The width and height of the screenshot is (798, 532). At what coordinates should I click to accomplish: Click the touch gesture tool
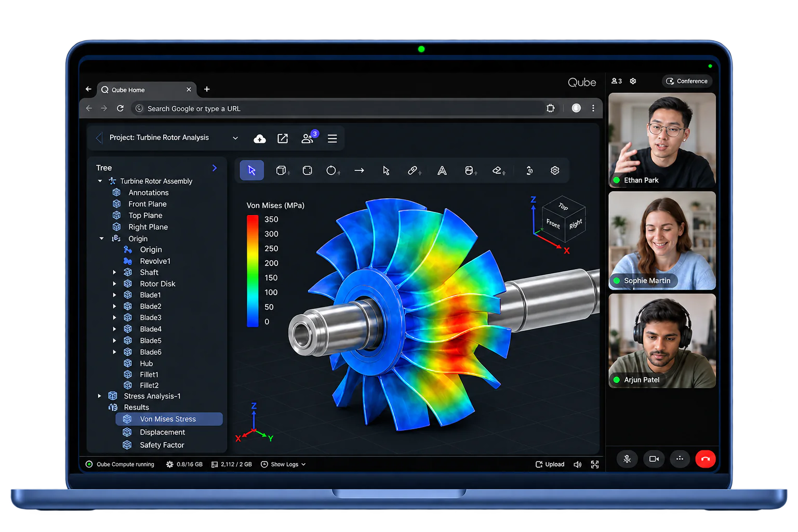[x=529, y=170]
